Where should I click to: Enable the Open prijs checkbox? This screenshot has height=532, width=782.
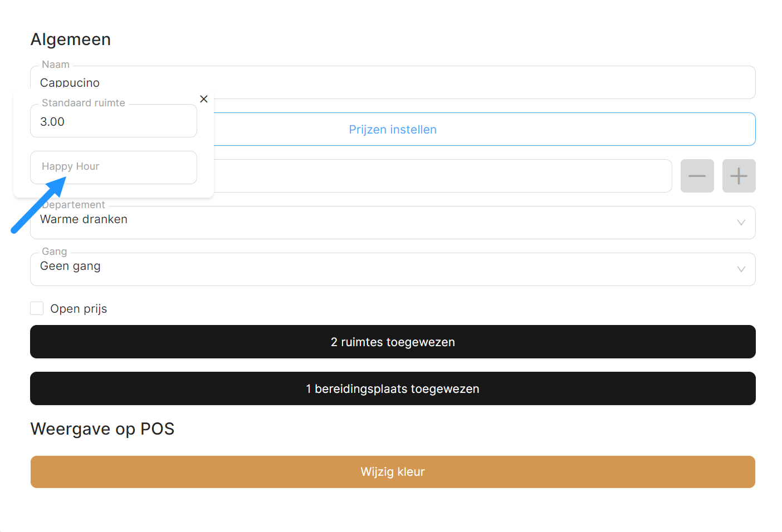[37, 308]
